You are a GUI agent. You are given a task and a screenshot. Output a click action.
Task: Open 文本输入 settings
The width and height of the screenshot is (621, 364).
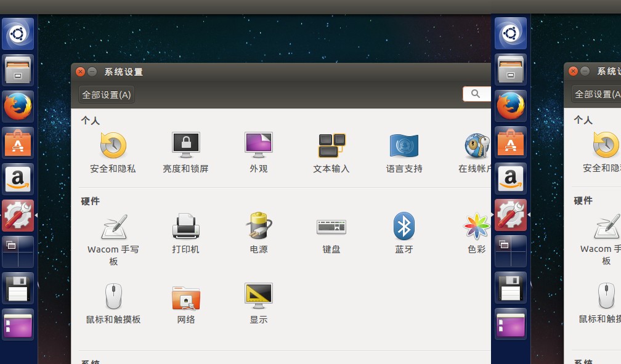pyautogui.click(x=331, y=153)
